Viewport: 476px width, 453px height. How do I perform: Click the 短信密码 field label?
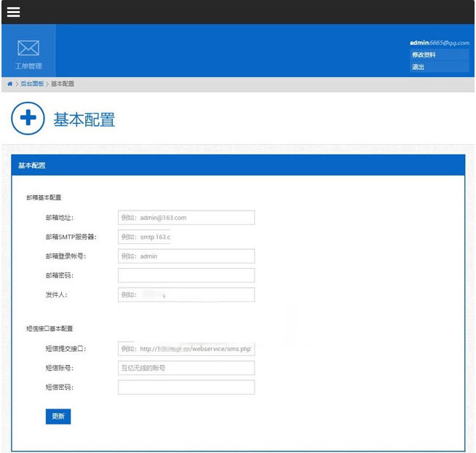point(60,387)
